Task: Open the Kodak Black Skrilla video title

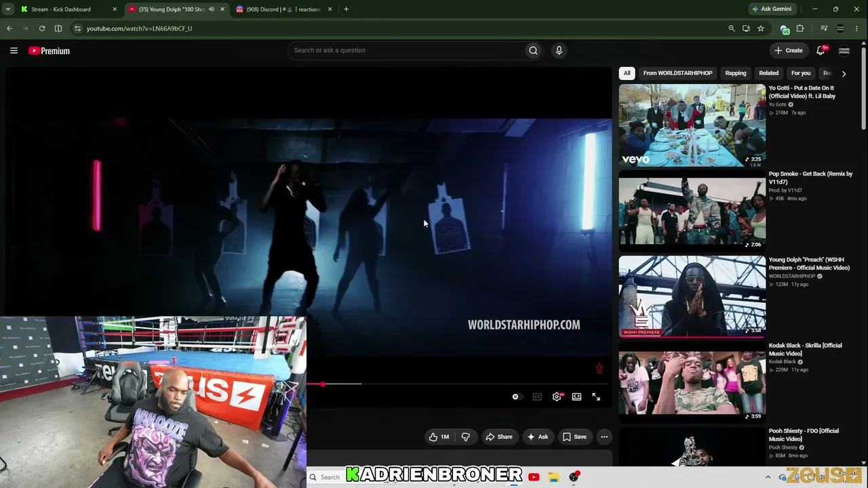Action: coord(806,349)
